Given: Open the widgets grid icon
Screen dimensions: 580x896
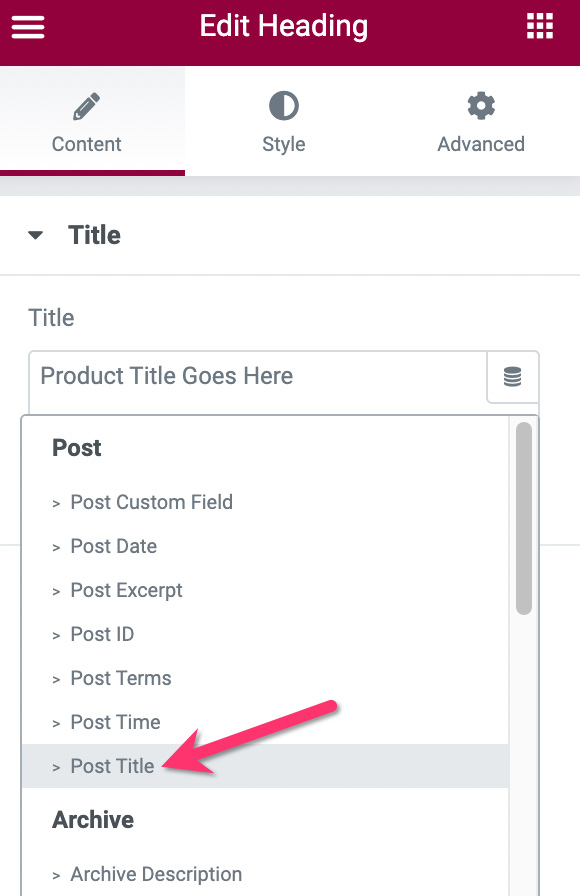Looking at the screenshot, I should (539, 26).
